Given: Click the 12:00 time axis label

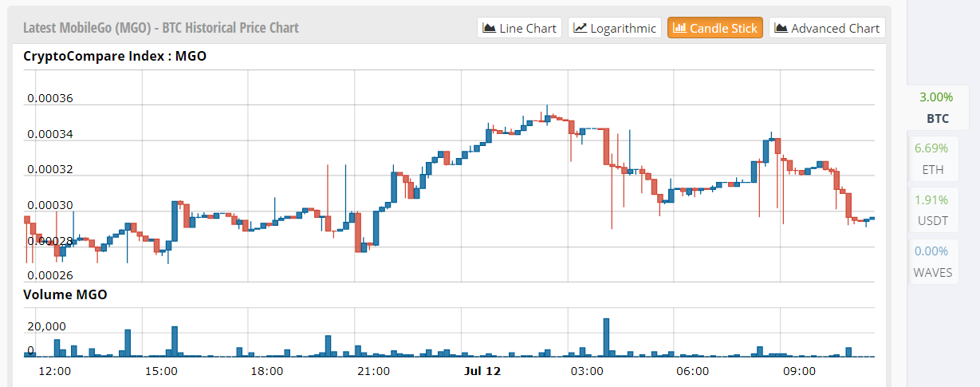Looking at the screenshot, I should [55, 371].
